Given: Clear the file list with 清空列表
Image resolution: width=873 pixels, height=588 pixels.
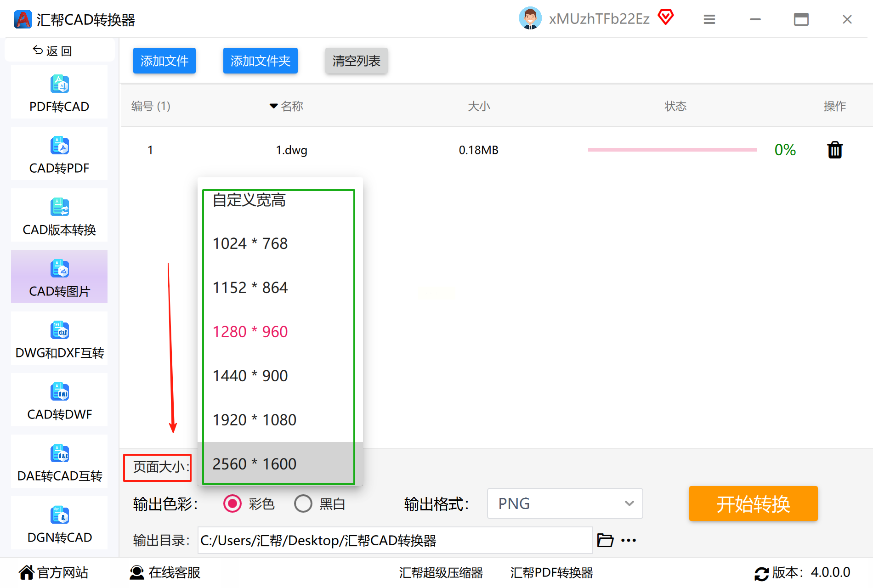Looking at the screenshot, I should click(357, 61).
